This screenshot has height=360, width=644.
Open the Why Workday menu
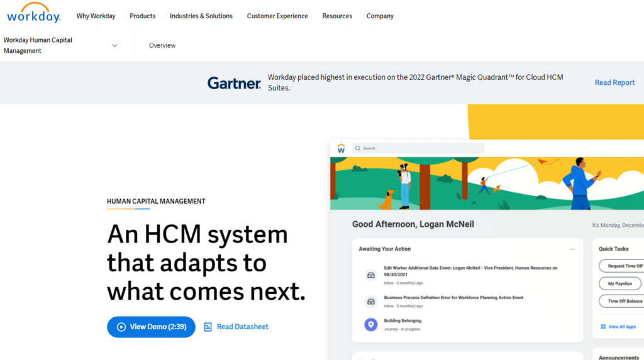tap(96, 16)
